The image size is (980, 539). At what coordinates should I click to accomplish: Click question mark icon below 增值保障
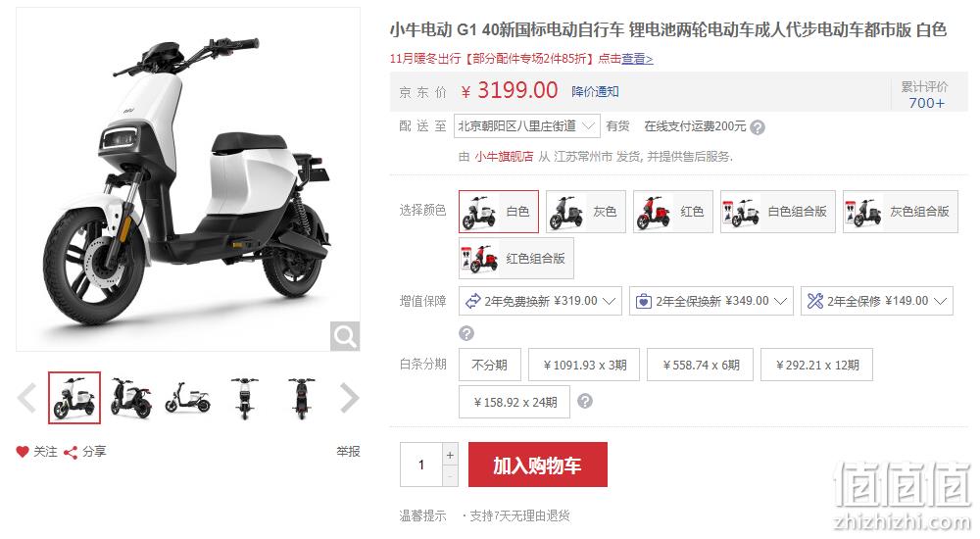[466, 333]
